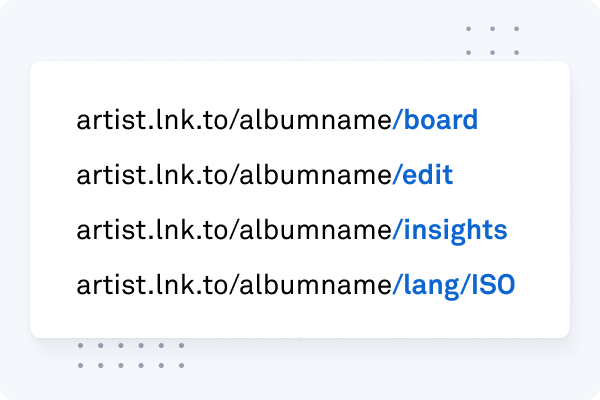Click the dot grid above the card

(492, 41)
